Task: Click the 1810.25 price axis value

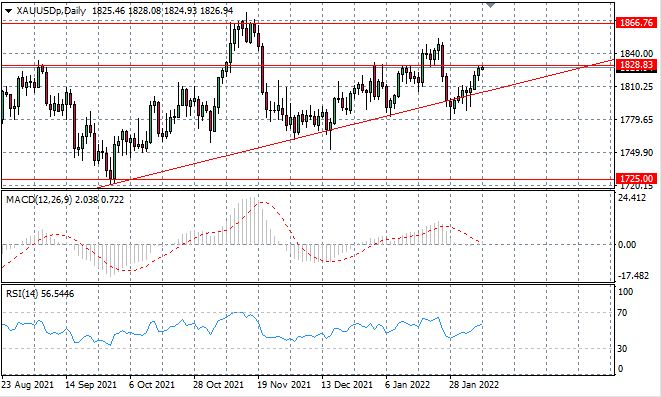Action: click(x=637, y=87)
